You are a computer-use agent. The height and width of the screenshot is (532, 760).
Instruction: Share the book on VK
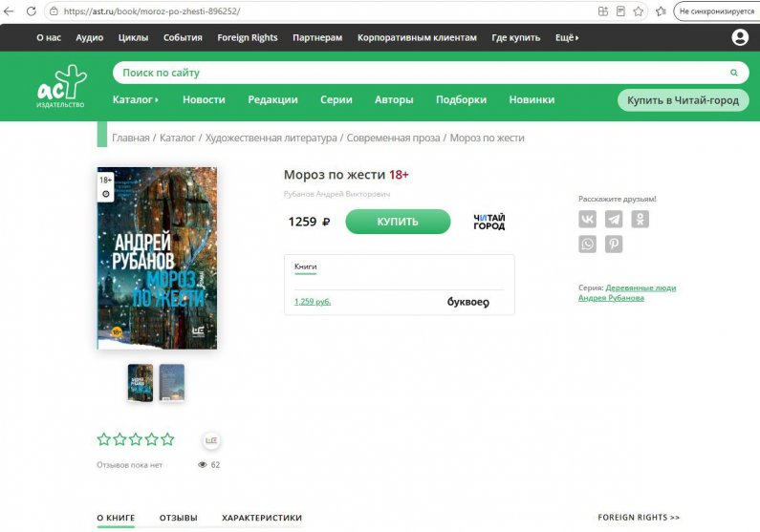(x=588, y=220)
